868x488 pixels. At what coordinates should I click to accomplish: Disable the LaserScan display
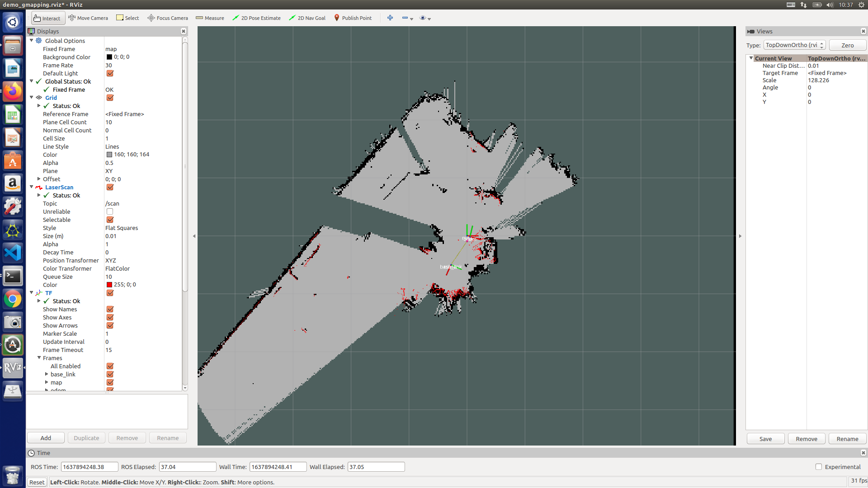[110, 187]
